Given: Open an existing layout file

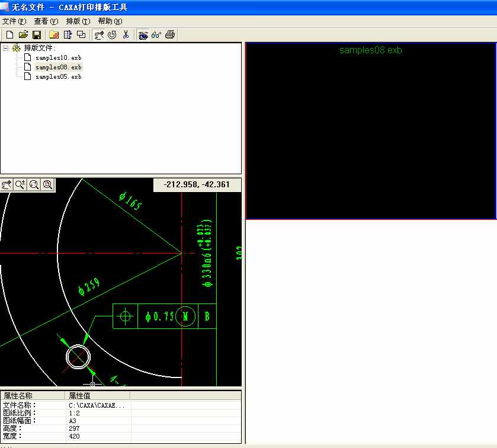Looking at the screenshot, I should point(23,34).
